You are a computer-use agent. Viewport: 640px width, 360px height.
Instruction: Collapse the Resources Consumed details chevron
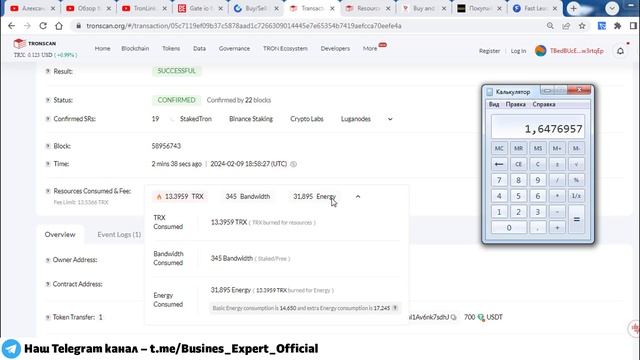(x=358, y=196)
